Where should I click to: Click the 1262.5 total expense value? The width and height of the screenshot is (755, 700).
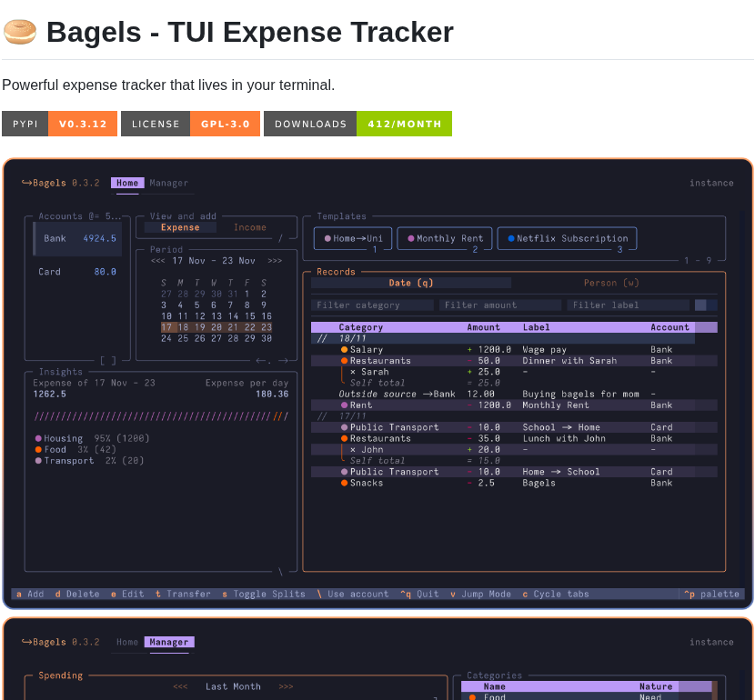coord(50,394)
